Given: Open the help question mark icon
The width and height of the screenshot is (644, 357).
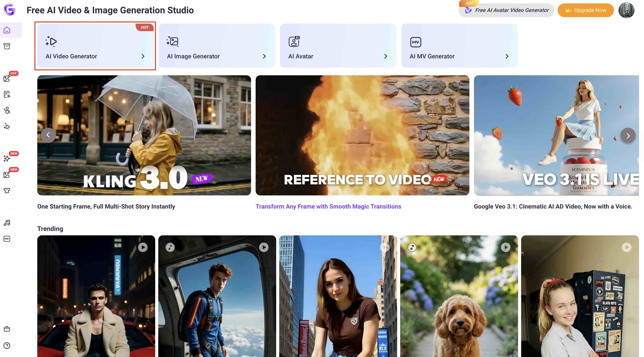Looking at the screenshot, I should click(x=7, y=346).
